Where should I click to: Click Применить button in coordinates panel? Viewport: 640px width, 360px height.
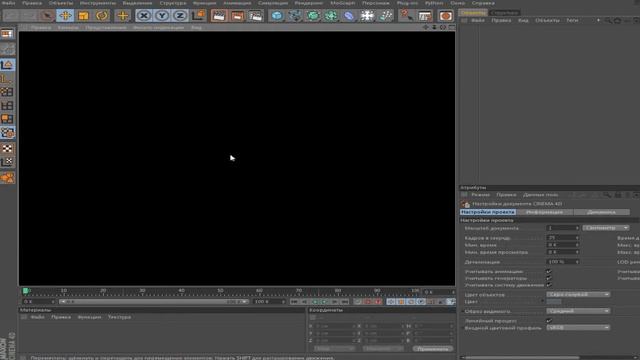433,349
